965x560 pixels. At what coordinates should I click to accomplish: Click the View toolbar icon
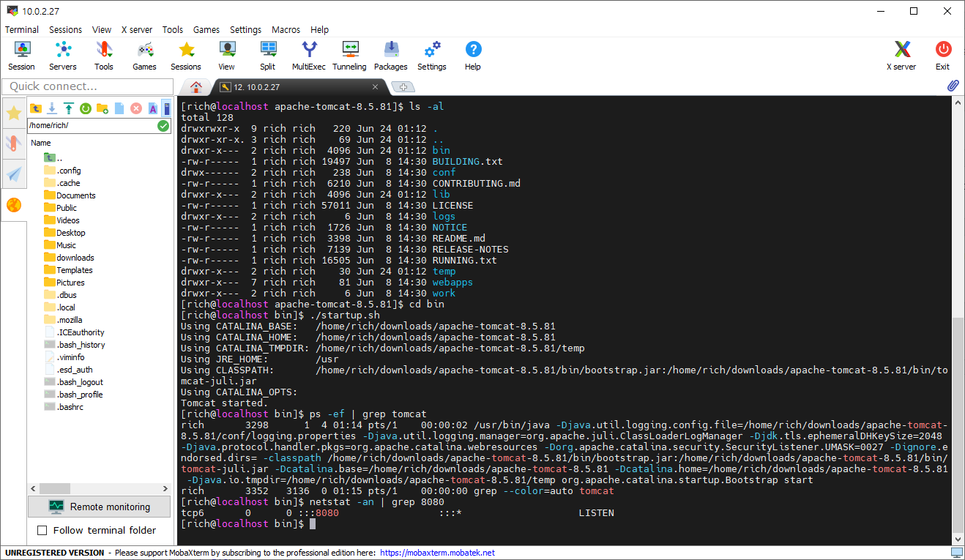tap(227, 56)
